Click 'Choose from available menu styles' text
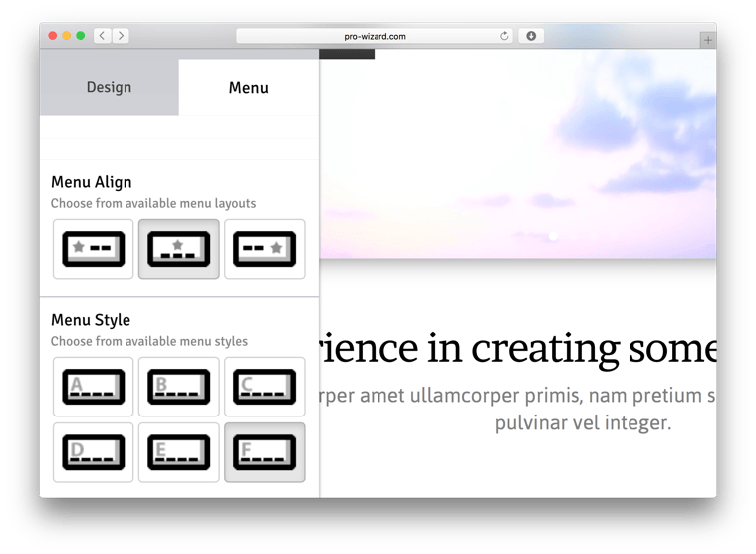Screen dimensions: 756x554 tap(149, 341)
